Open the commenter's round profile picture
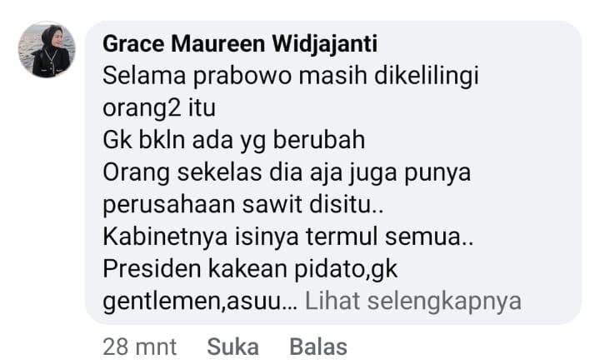Screen dimensions: 600x364 pos(47,49)
